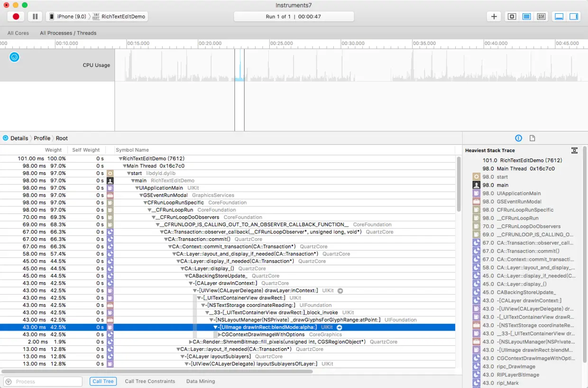Image resolution: width=588 pixels, height=388 pixels.
Task: Toggle the heaviest stack trace collapse icon
Action: (x=574, y=150)
